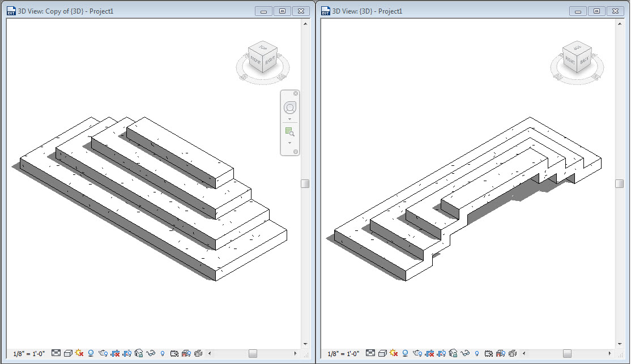Open Visual Style menu in Copy of {3D} view
Image resolution: width=631 pixels, height=364 pixels.
click(x=68, y=353)
